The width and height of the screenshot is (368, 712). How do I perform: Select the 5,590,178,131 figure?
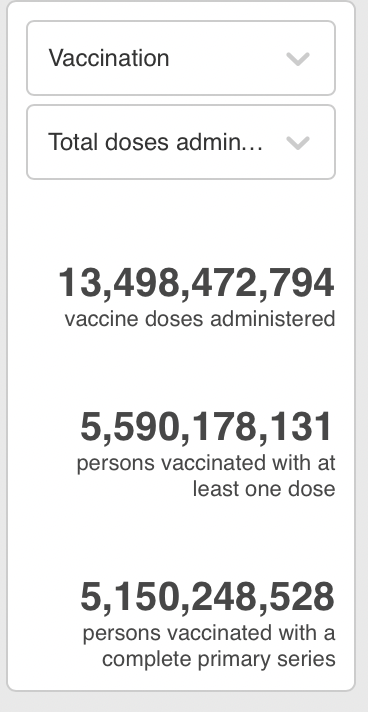[x=207, y=427]
